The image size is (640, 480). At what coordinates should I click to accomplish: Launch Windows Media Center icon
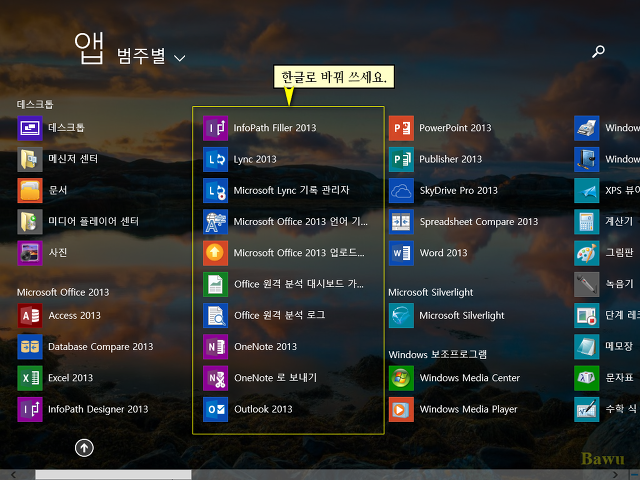[401, 378]
